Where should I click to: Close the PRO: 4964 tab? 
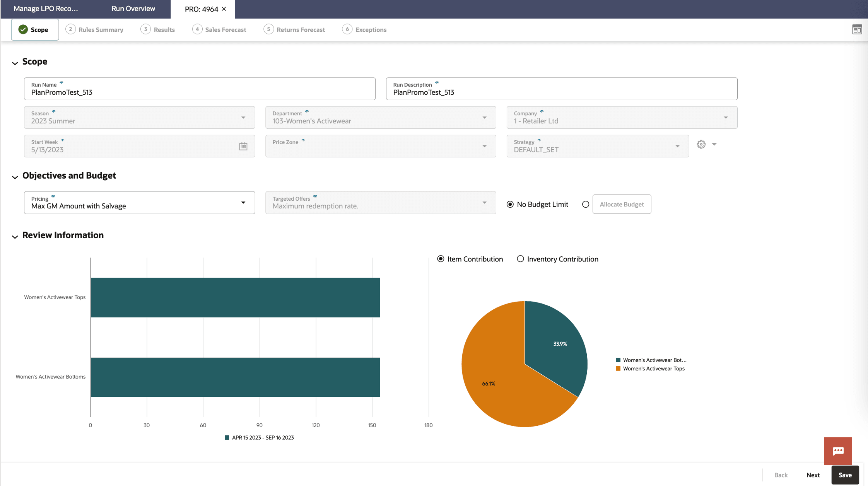(x=224, y=9)
